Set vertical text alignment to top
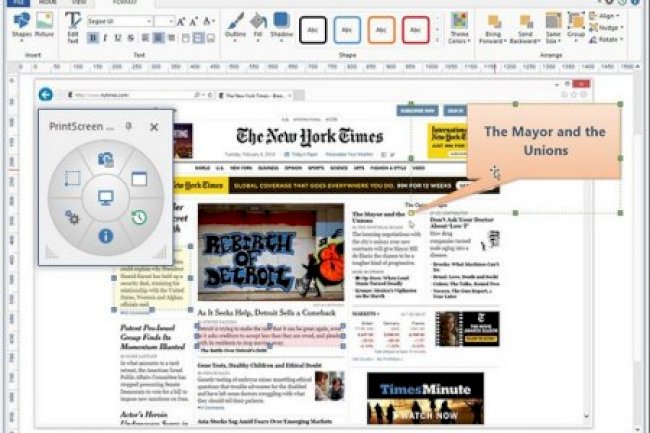 [186, 38]
